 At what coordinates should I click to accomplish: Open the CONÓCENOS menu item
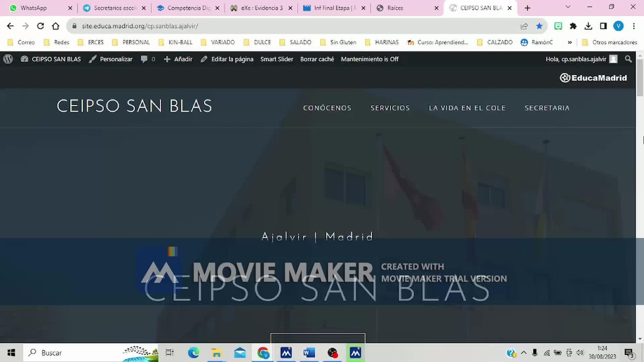point(327,108)
